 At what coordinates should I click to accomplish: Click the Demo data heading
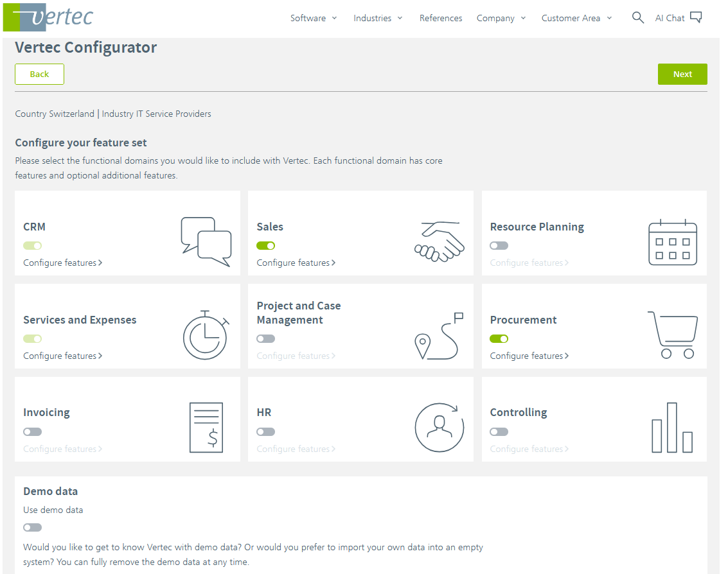51,491
